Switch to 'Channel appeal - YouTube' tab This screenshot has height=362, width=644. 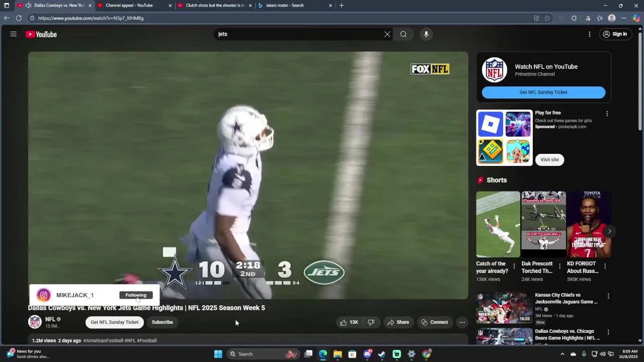pyautogui.click(x=129, y=6)
